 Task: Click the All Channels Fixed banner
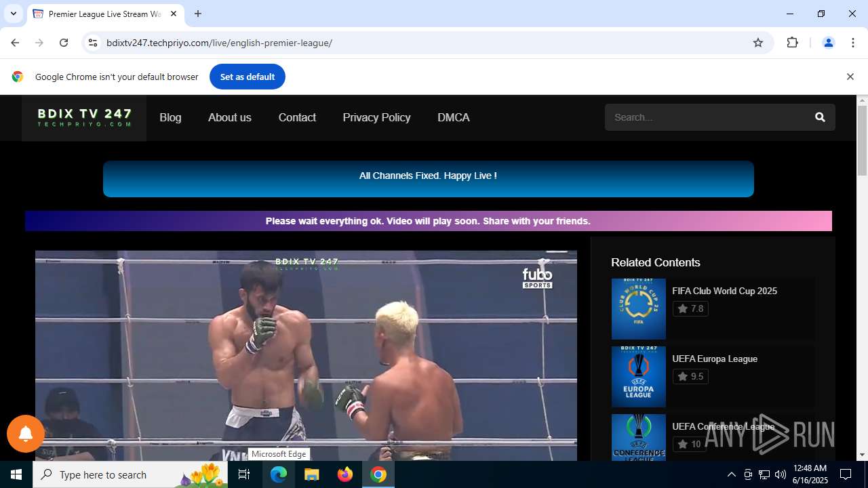(x=429, y=179)
